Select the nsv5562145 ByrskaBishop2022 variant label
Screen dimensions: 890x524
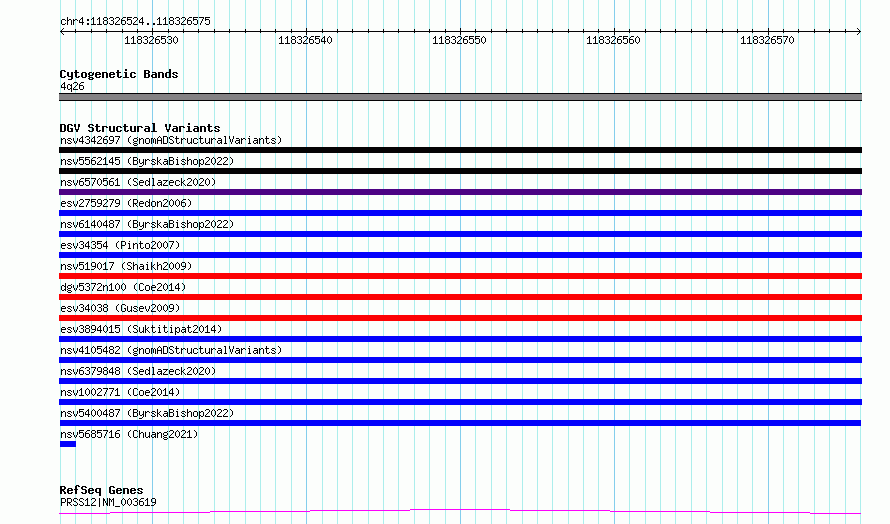coord(147,161)
